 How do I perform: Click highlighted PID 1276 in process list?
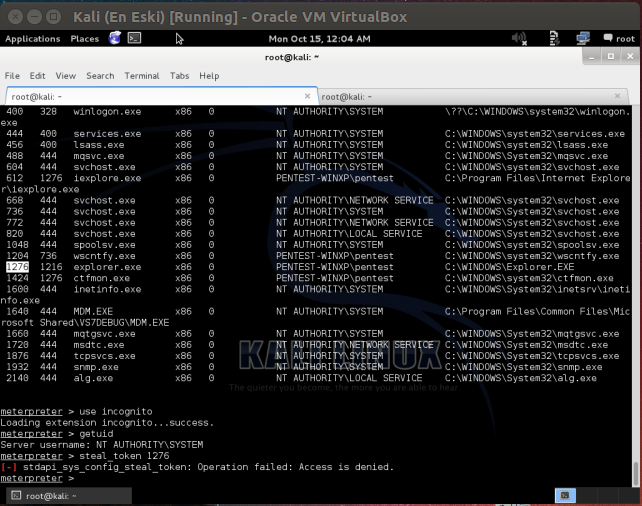coord(18,267)
